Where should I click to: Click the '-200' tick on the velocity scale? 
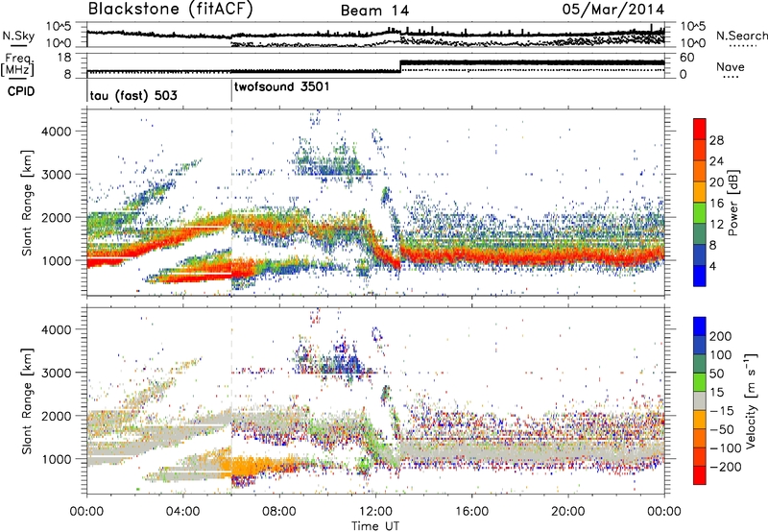tap(725, 467)
